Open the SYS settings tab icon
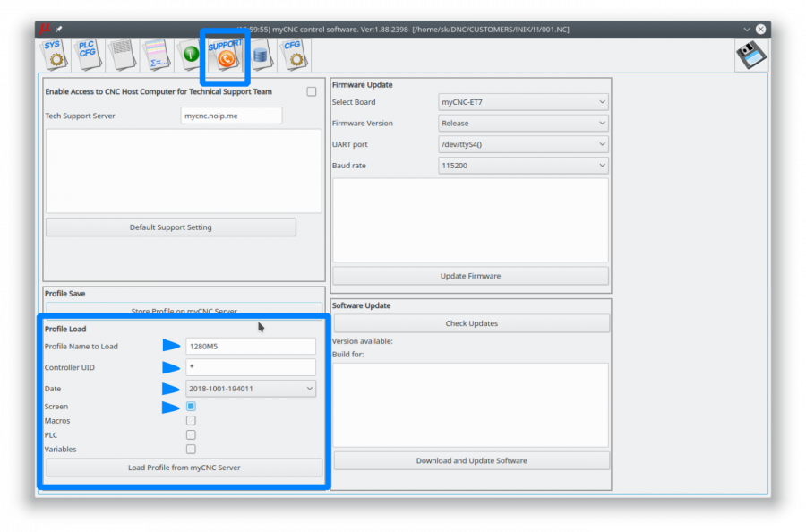Image resolution: width=806 pixels, height=532 pixels. 56,54
